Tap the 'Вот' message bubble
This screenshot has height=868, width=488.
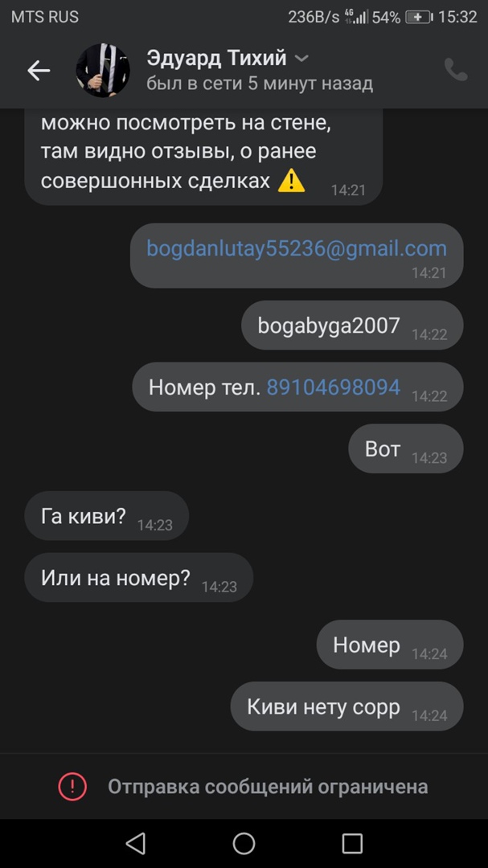click(406, 448)
